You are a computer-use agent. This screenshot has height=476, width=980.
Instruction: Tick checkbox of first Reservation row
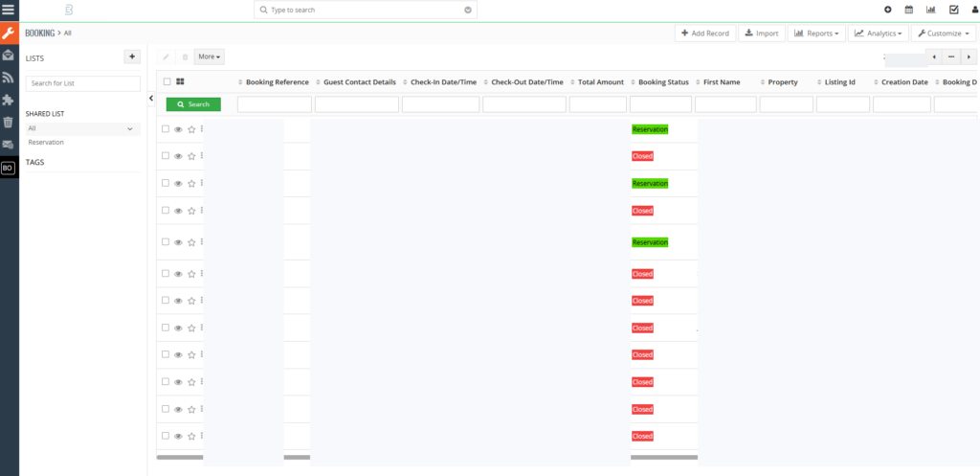click(166, 129)
